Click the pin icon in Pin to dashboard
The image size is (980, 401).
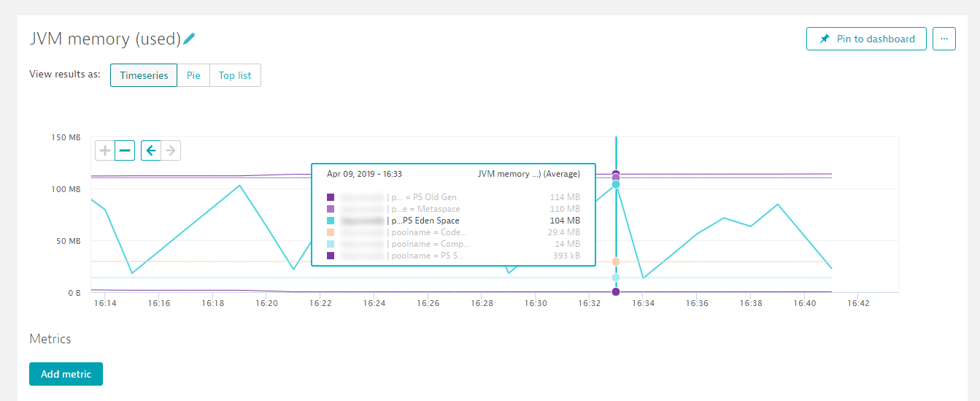click(x=825, y=39)
